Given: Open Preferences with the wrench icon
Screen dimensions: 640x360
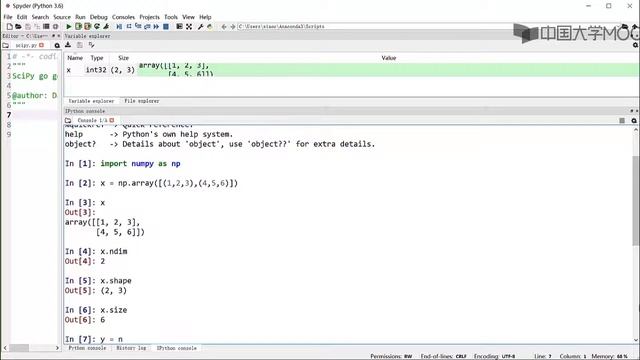Looking at the screenshot, I should point(200,27).
